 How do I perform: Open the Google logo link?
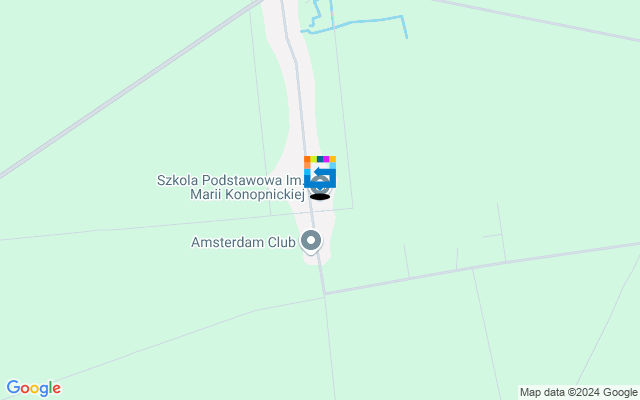pyautogui.click(x=33, y=388)
